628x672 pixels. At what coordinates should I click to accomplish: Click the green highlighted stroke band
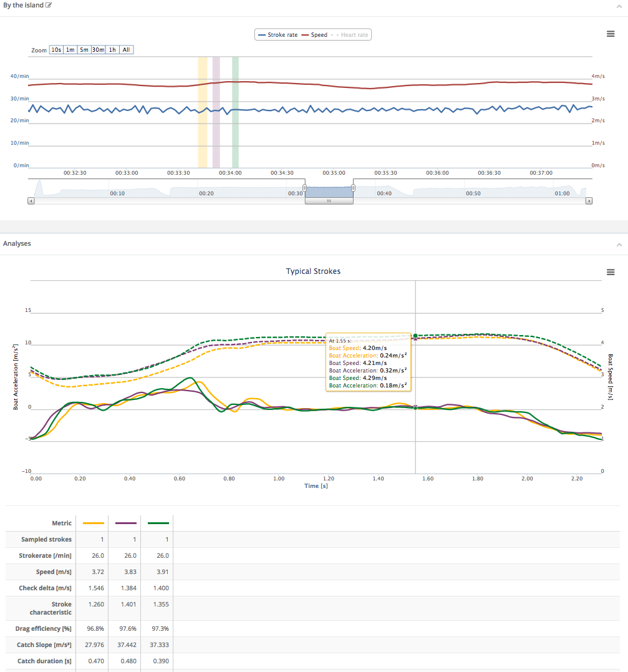235,112
